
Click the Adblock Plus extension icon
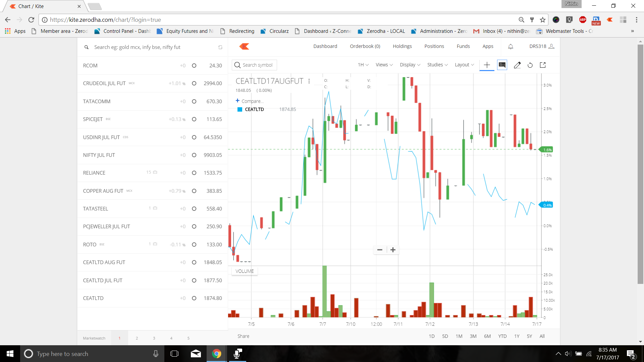583,20
